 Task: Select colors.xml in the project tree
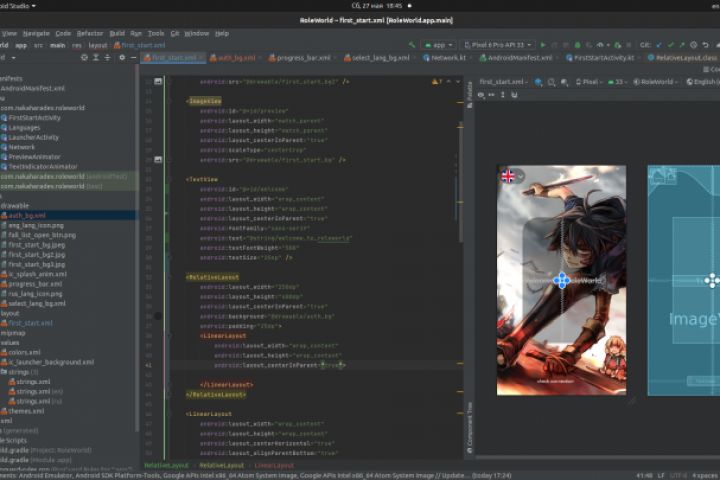pyautogui.click(x=25, y=352)
